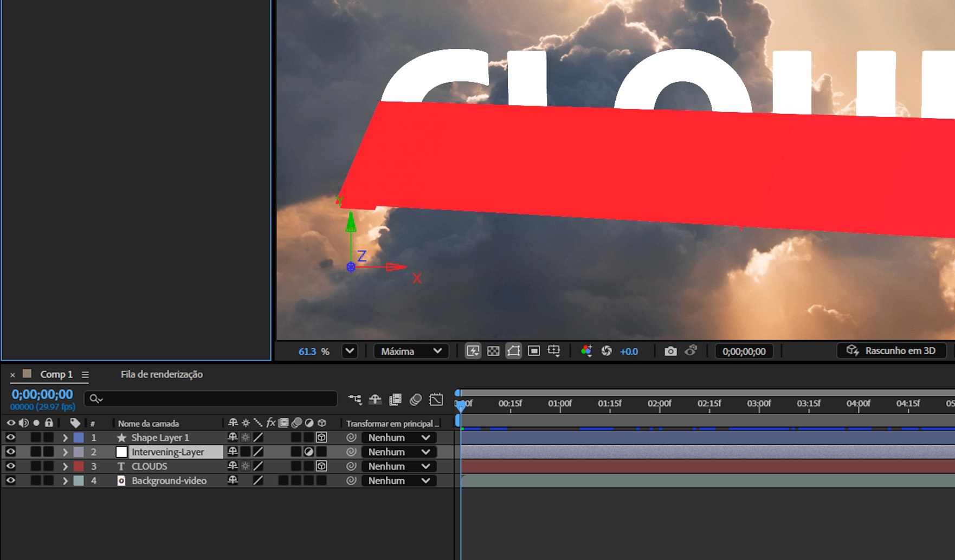Open channel and color management settings
This screenshot has width=955, height=560.
[586, 351]
